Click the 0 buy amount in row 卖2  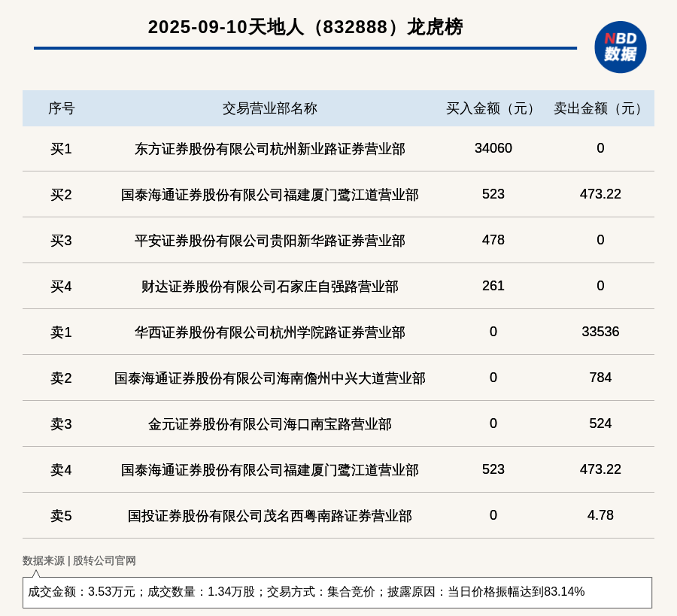[493, 378]
